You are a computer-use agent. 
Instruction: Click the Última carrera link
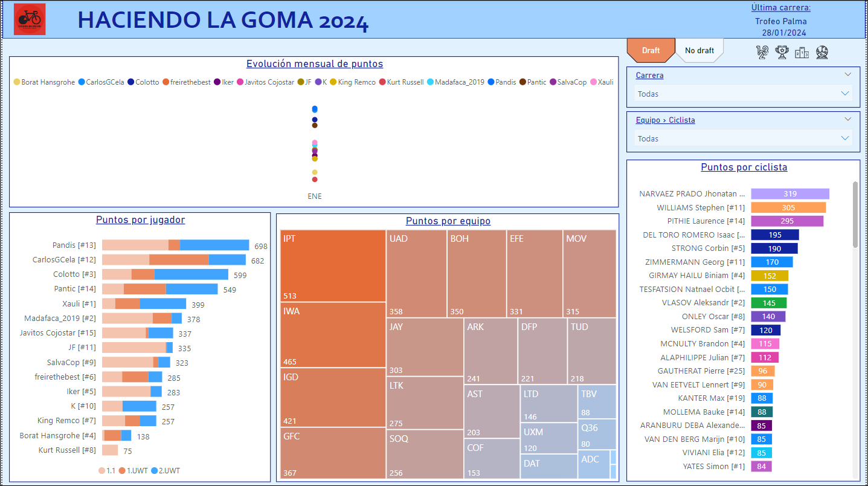coord(780,8)
